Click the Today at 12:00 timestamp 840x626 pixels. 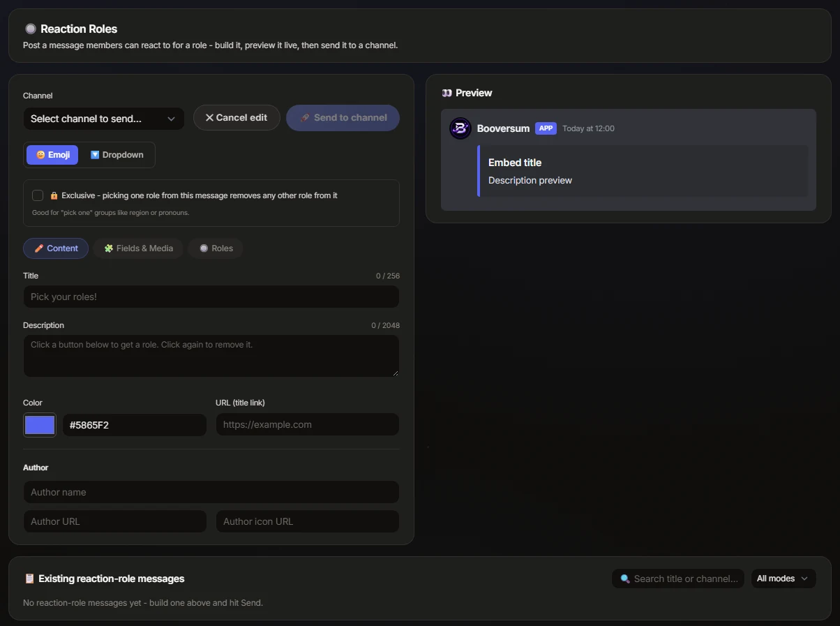[588, 128]
